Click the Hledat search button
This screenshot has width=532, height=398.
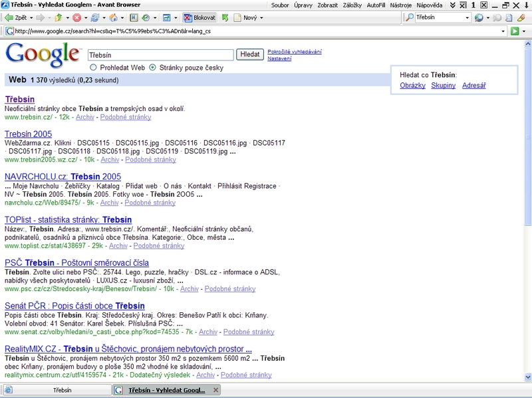(x=250, y=54)
